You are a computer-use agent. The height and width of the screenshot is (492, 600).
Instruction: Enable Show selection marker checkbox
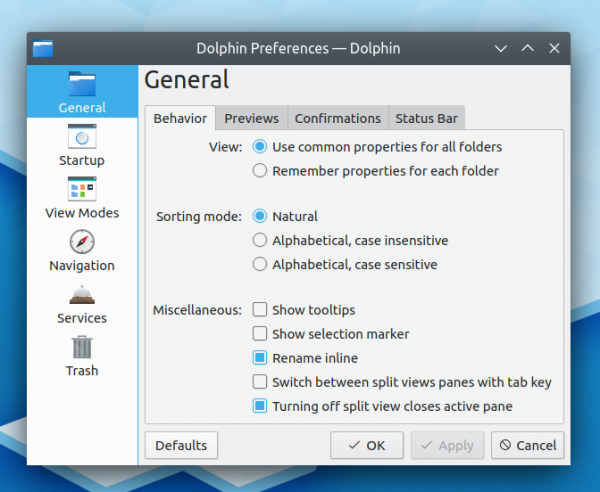coord(260,334)
